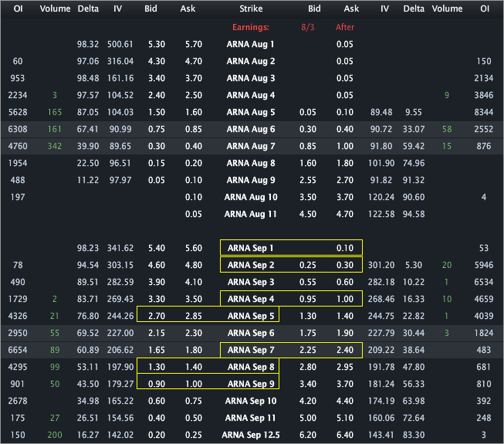
Task: Click the right-side OI column header
Action: tap(485, 8)
